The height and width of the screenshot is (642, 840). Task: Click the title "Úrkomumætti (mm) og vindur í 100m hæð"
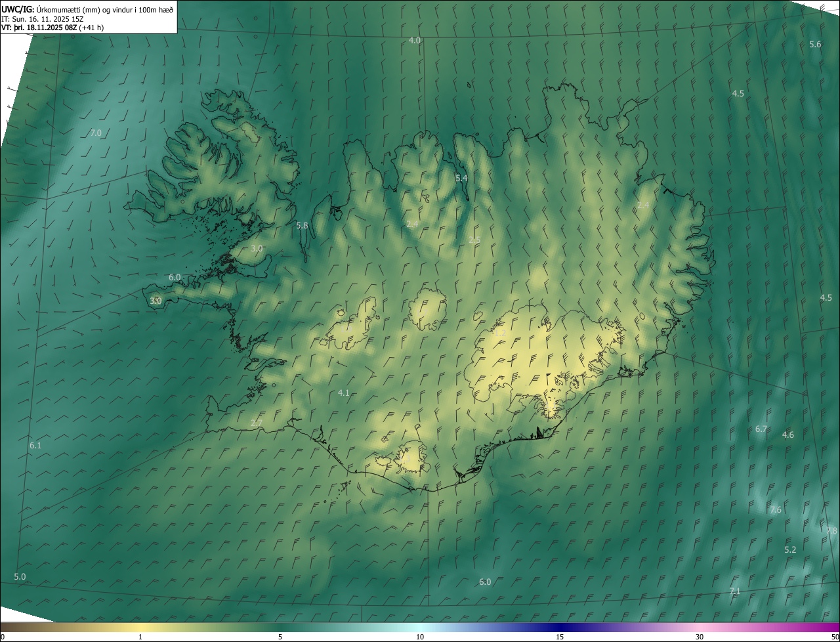[105, 9]
